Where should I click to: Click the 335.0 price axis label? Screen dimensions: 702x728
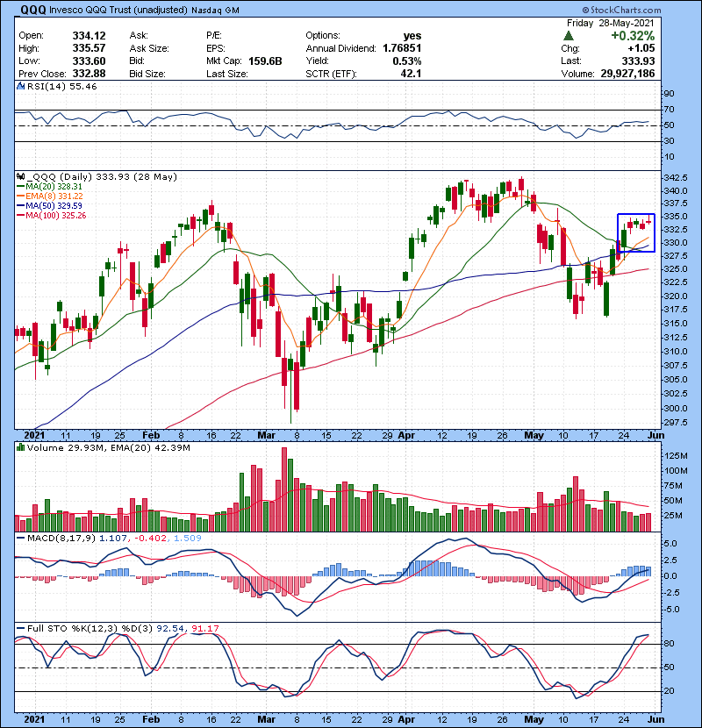pyautogui.click(x=676, y=217)
